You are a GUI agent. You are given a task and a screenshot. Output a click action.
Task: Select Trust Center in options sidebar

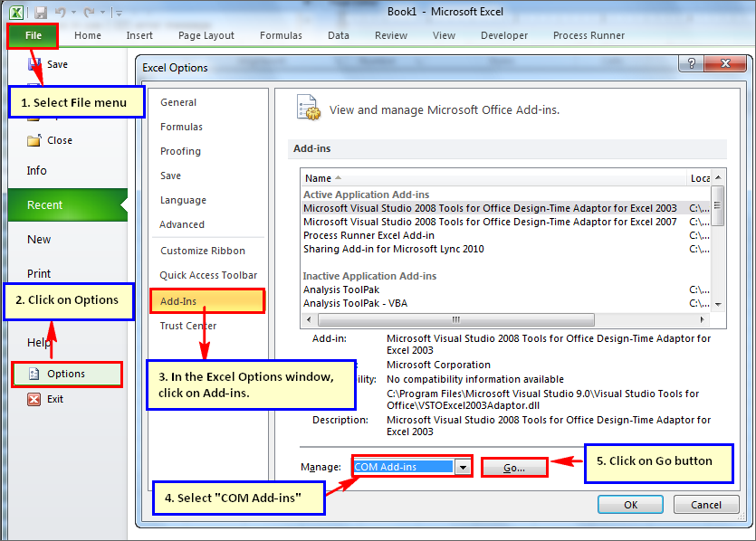188,326
